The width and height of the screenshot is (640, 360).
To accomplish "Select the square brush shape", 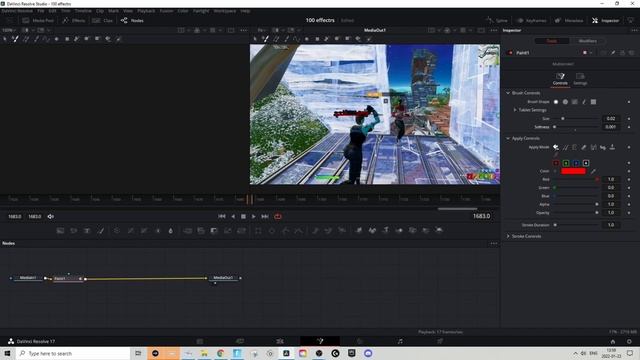I will (593, 102).
